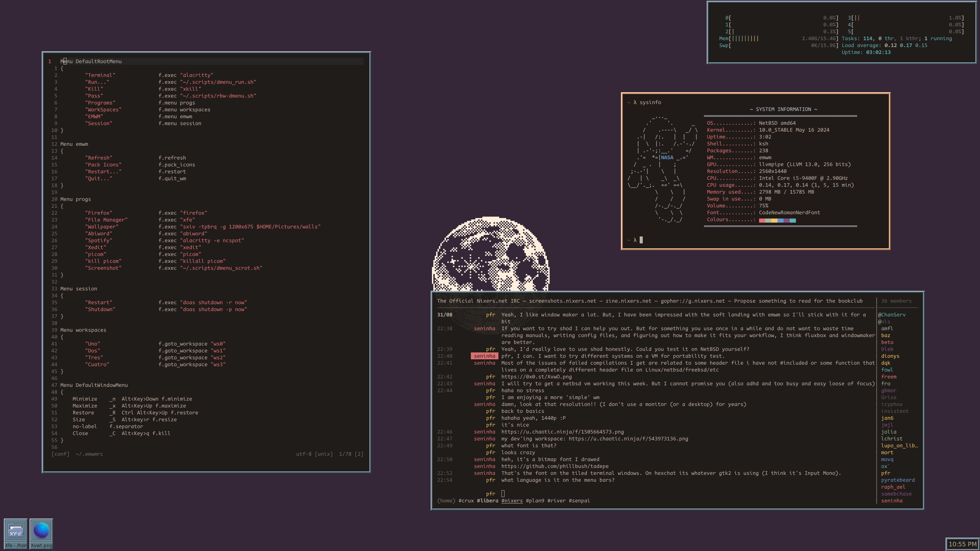Click the Xvwt.png globe taskbar icon

(x=41, y=531)
